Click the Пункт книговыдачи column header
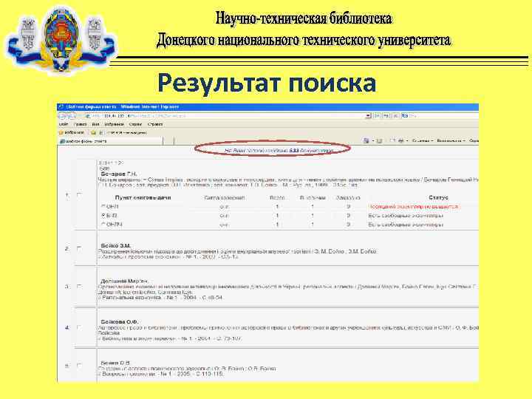The height and width of the screenshot is (399, 532). tap(143, 197)
